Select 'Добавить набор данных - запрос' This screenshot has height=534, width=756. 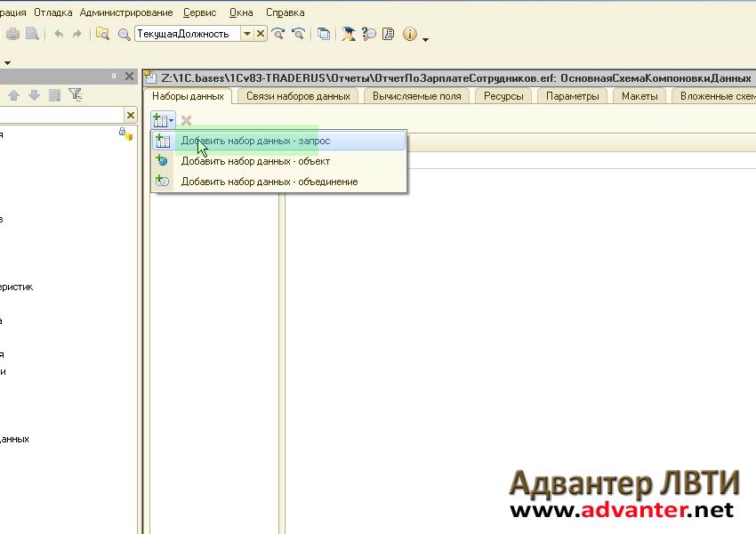point(255,141)
